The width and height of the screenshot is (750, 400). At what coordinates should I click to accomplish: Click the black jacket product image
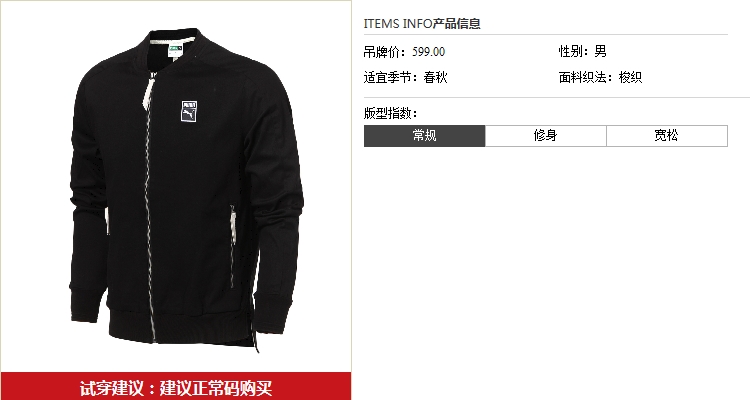click(187, 189)
